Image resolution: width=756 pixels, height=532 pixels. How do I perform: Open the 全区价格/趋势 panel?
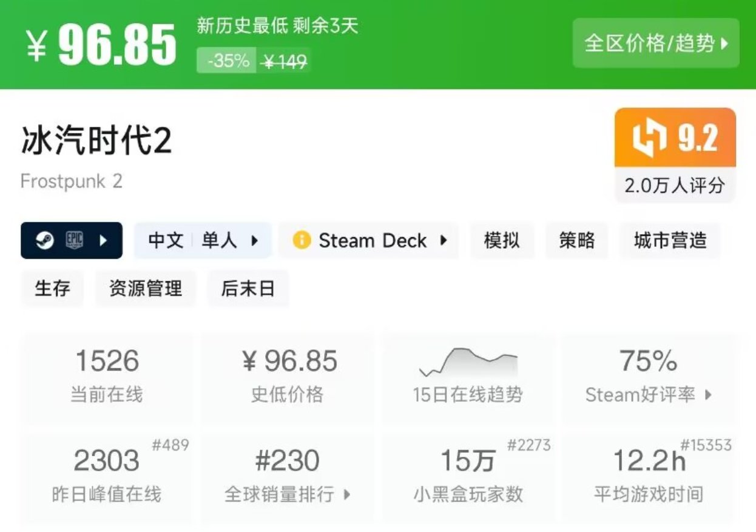pyautogui.click(x=656, y=44)
